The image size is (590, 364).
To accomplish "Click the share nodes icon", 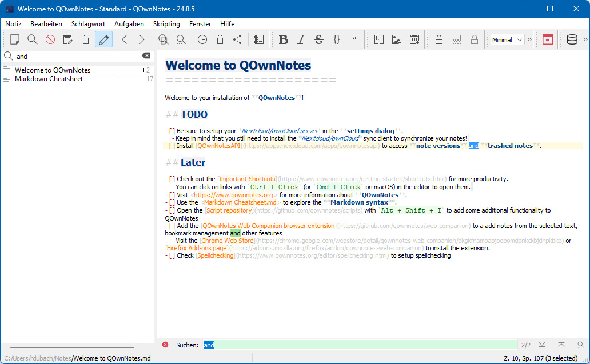I will pos(237,39).
